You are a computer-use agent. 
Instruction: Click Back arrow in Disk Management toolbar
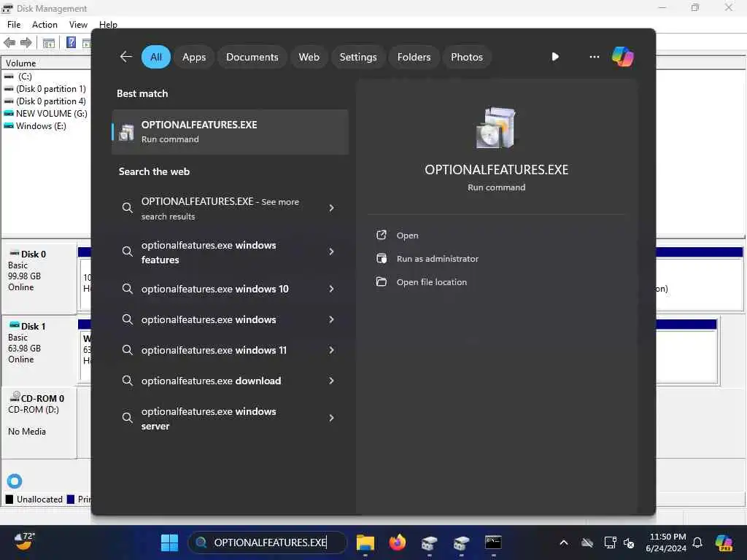[9, 43]
